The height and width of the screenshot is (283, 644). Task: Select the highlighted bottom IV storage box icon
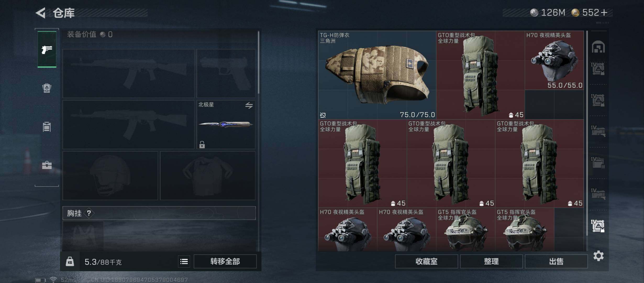pyautogui.click(x=598, y=226)
